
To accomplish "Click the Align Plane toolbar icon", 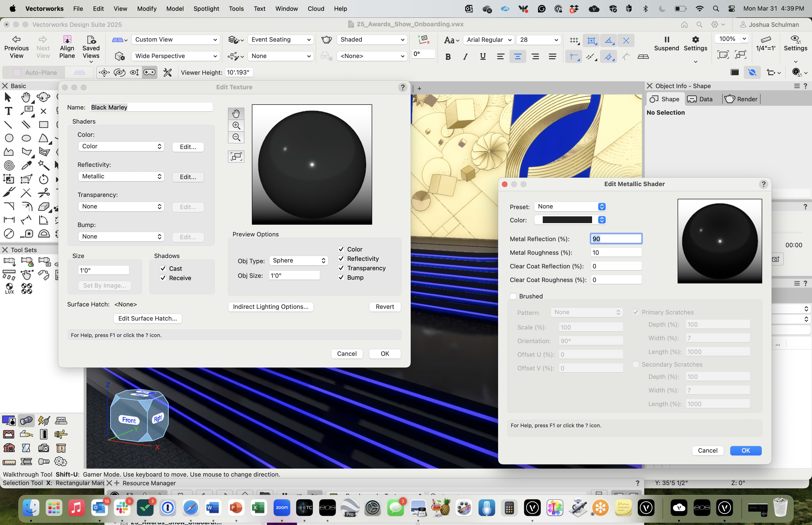I will point(67,39).
